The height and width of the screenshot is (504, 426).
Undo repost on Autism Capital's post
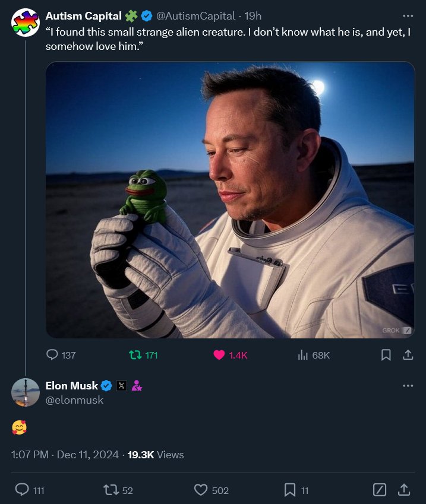pyautogui.click(x=143, y=355)
